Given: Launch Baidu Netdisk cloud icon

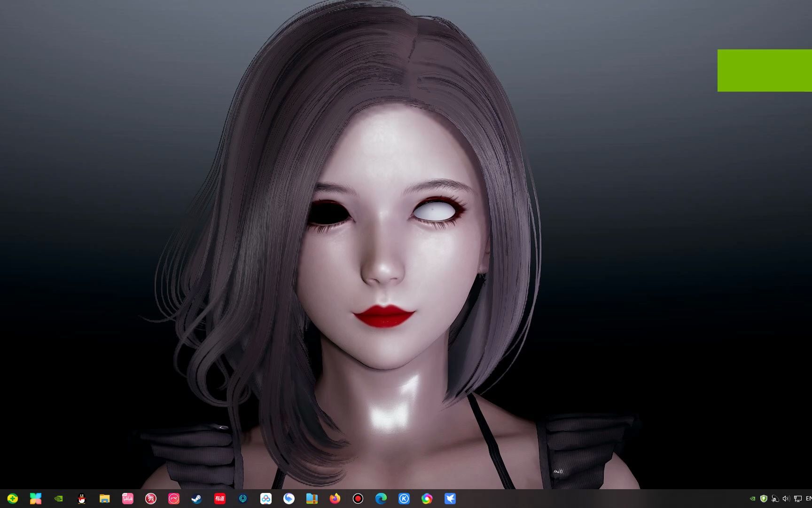Looking at the screenshot, I should click(266, 499).
